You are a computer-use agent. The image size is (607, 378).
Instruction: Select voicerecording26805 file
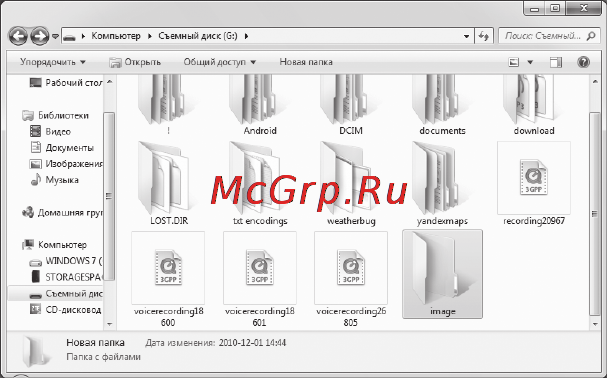click(x=351, y=279)
